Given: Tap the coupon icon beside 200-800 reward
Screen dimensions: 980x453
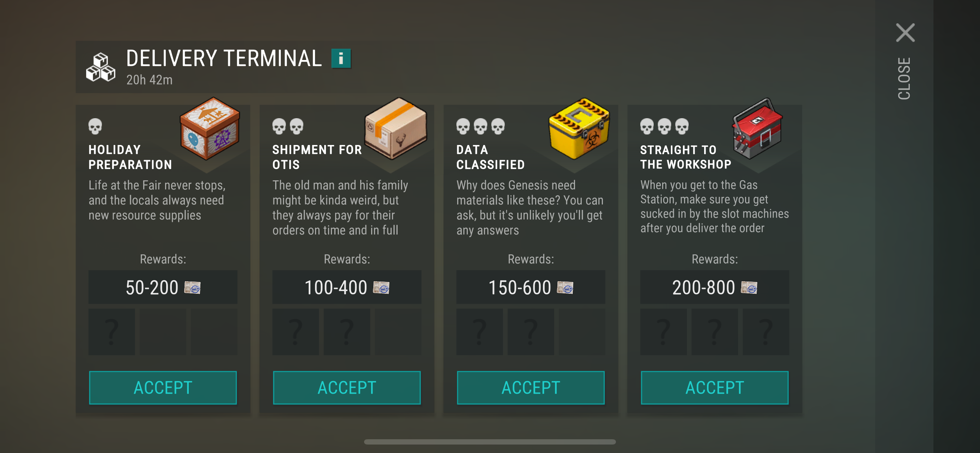Looking at the screenshot, I should 749,288.
